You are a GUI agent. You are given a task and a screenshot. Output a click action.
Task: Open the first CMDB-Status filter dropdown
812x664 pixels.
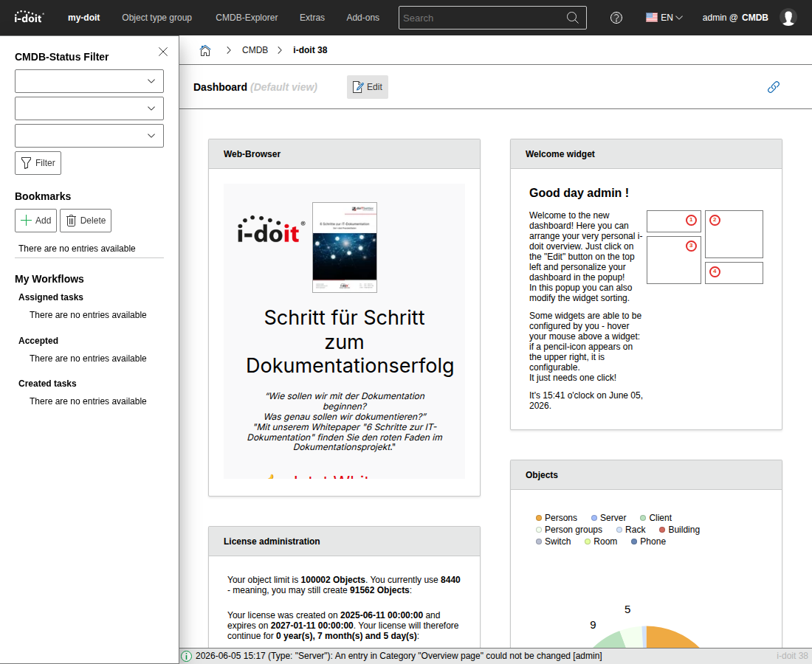[89, 81]
